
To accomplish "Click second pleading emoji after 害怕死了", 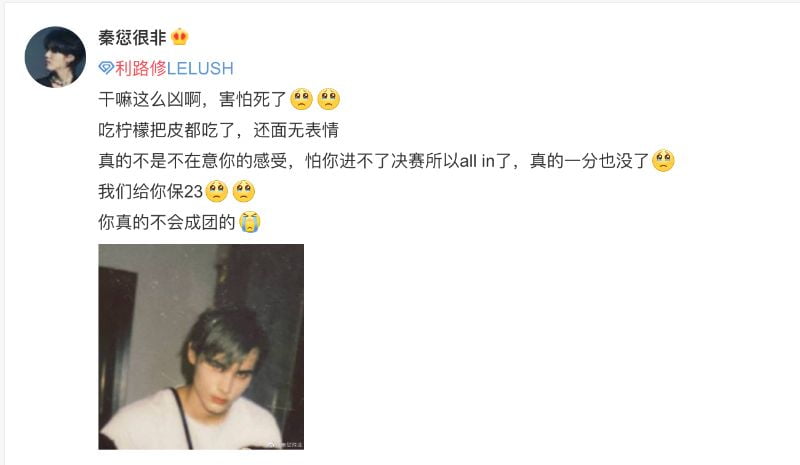I will (x=329, y=99).
